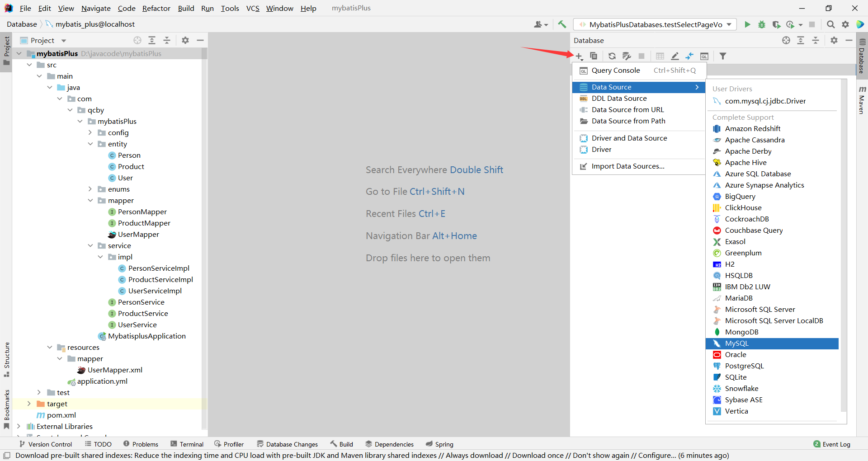Click the Database panel locate target icon
The height and width of the screenshot is (461, 868).
point(786,40)
